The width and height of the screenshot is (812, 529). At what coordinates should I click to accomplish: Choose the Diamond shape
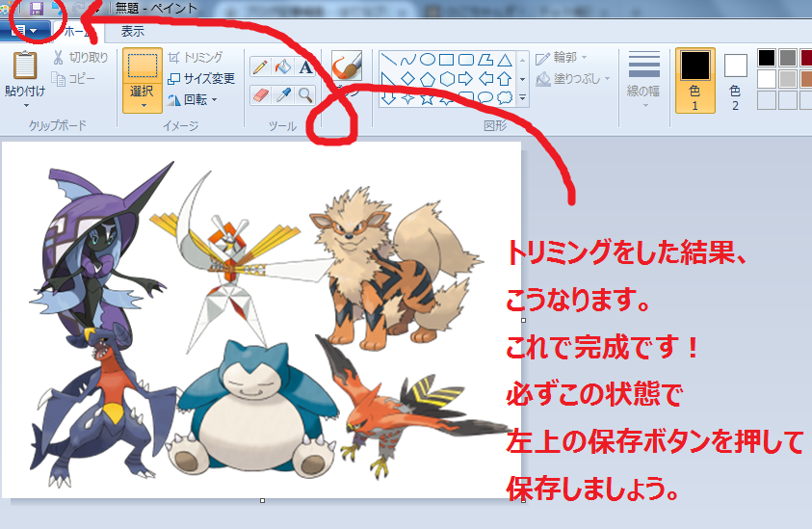tap(408, 79)
